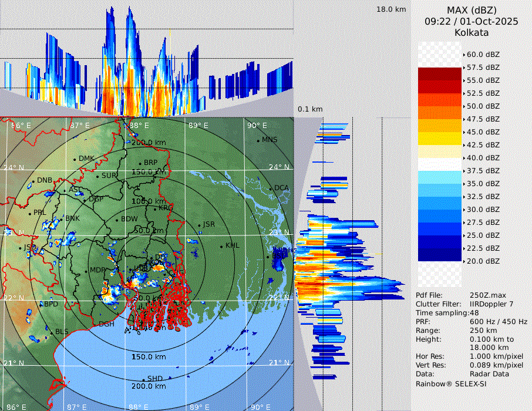Viewport: 532px width, 411px height.
Task: Click the MNS station marker dot
Action: click(258, 140)
